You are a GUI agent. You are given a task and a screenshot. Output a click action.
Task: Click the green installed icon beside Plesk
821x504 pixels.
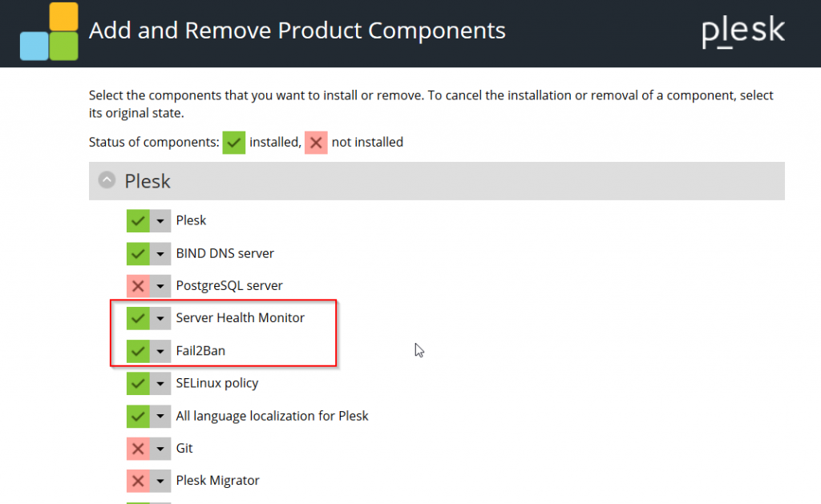click(x=138, y=220)
